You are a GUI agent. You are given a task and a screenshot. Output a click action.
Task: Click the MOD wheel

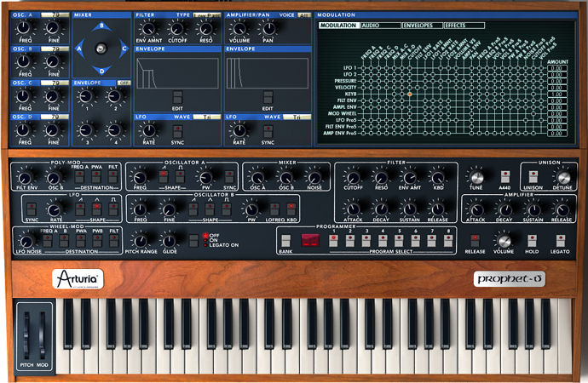pos(42,335)
